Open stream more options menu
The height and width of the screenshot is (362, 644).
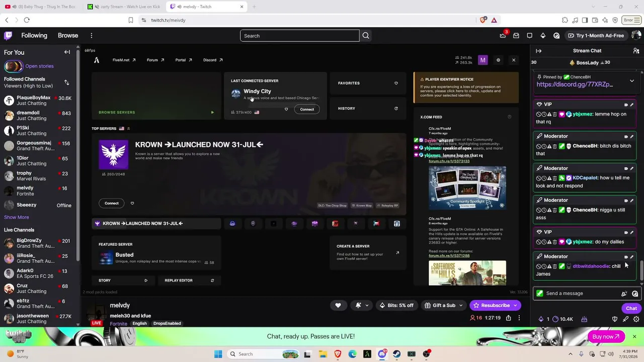pos(519,318)
